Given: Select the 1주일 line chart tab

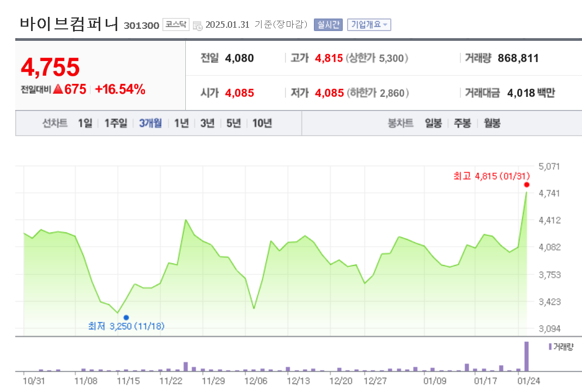Looking at the screenshot, I should [x=116, y=123].
